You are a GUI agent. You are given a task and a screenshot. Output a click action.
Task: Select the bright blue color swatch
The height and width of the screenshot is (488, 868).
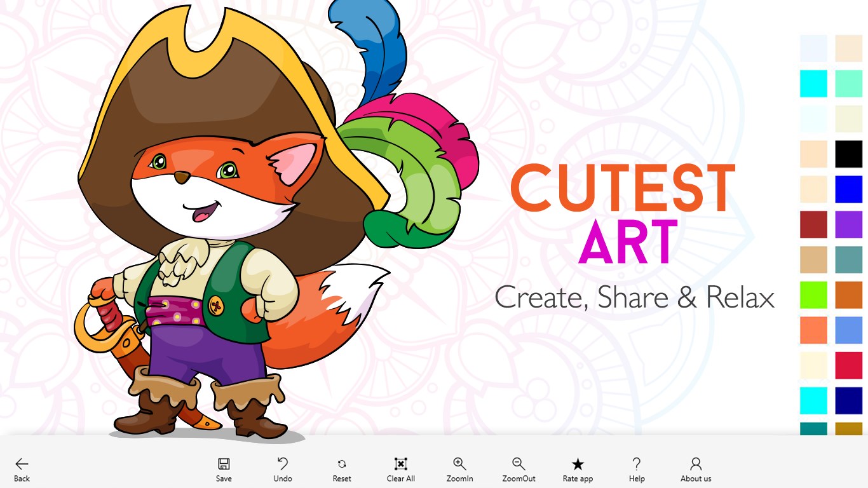[849, 189]
